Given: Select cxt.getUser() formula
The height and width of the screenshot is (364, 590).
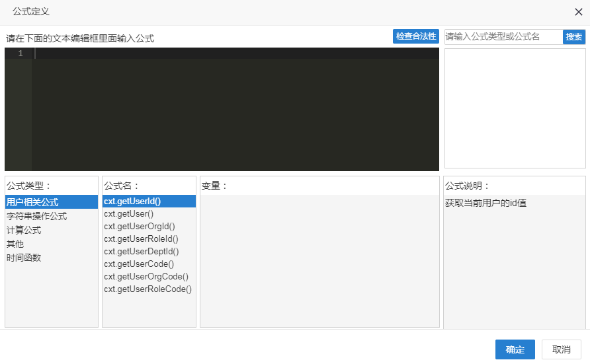Looking at the screenshot, I should pos(128,214).
